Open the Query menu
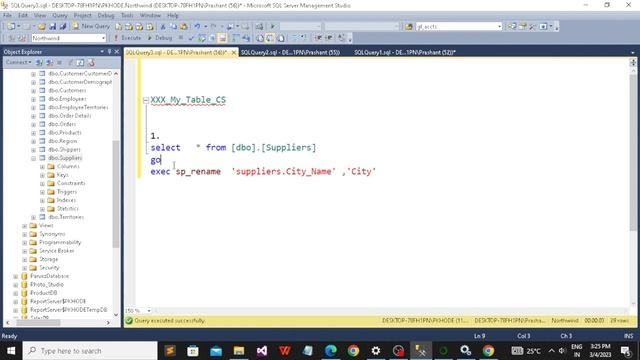The image size is (640, 360). click(x=60, y=16)
